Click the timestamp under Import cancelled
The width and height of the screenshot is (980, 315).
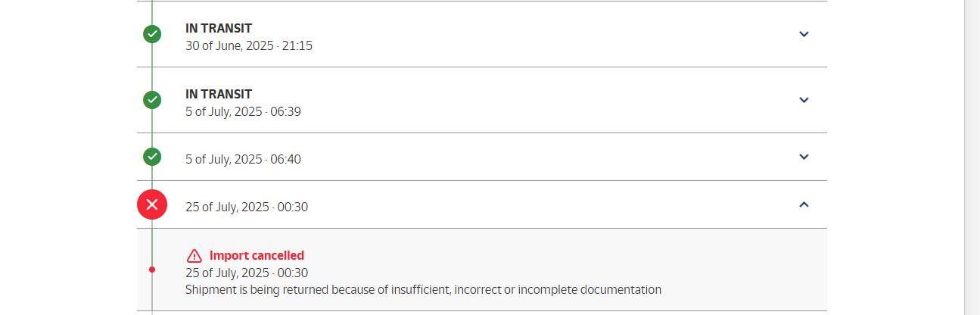click(x=247, y=273)
